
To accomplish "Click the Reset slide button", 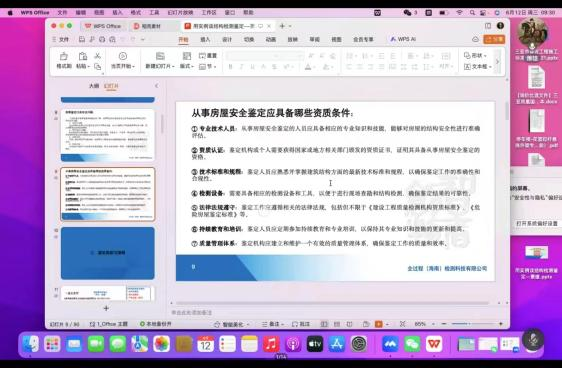I will 208,56.
